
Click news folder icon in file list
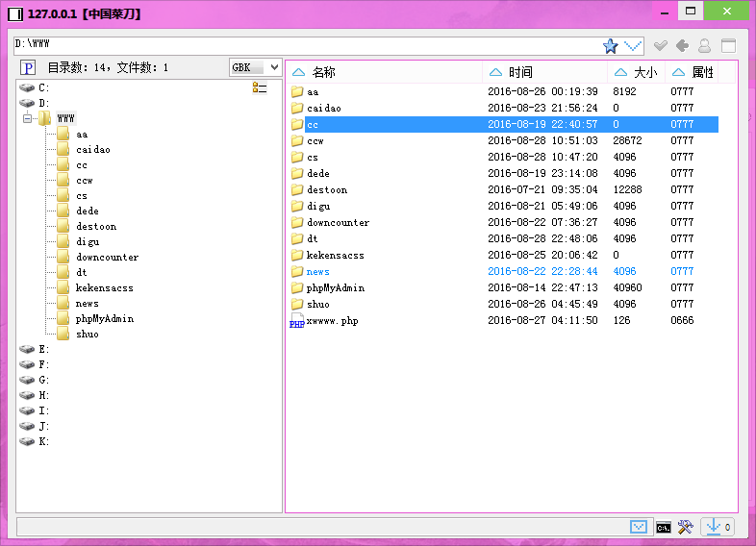297,271
